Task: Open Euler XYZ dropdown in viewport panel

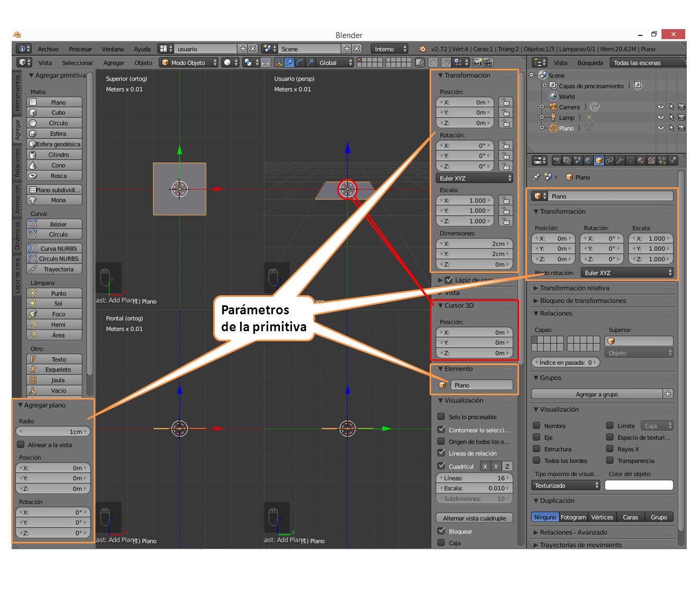Action: click(474, 178)
